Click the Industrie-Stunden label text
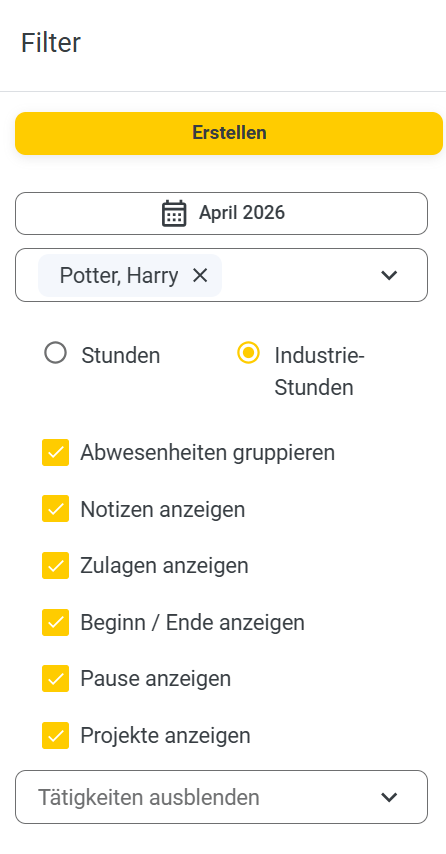 (x=319, y=371)
